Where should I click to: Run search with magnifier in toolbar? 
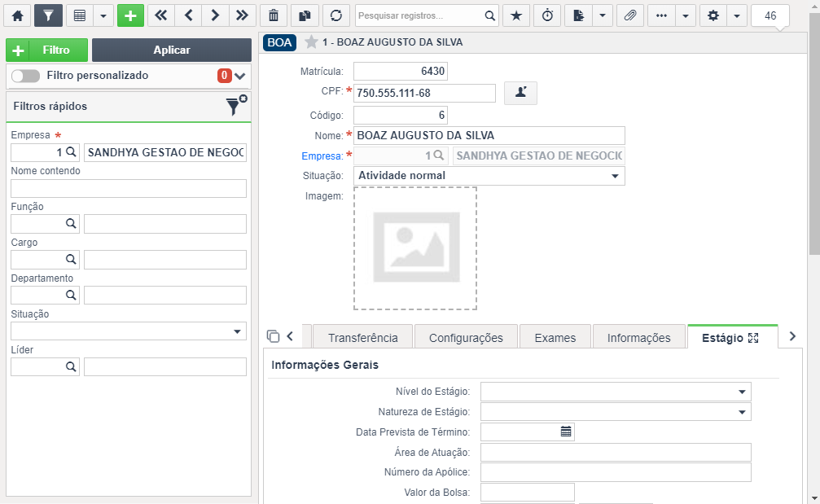[x=489, y=15]
